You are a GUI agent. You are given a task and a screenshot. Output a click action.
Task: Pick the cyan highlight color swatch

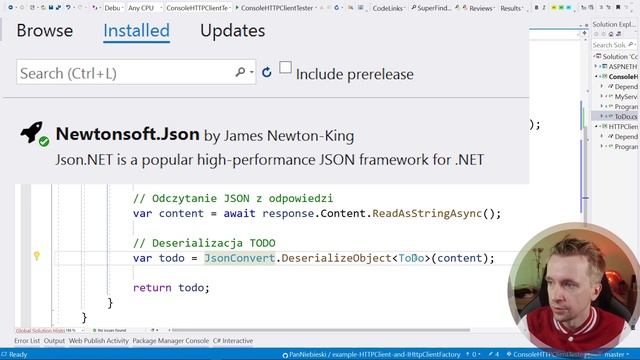569,8
